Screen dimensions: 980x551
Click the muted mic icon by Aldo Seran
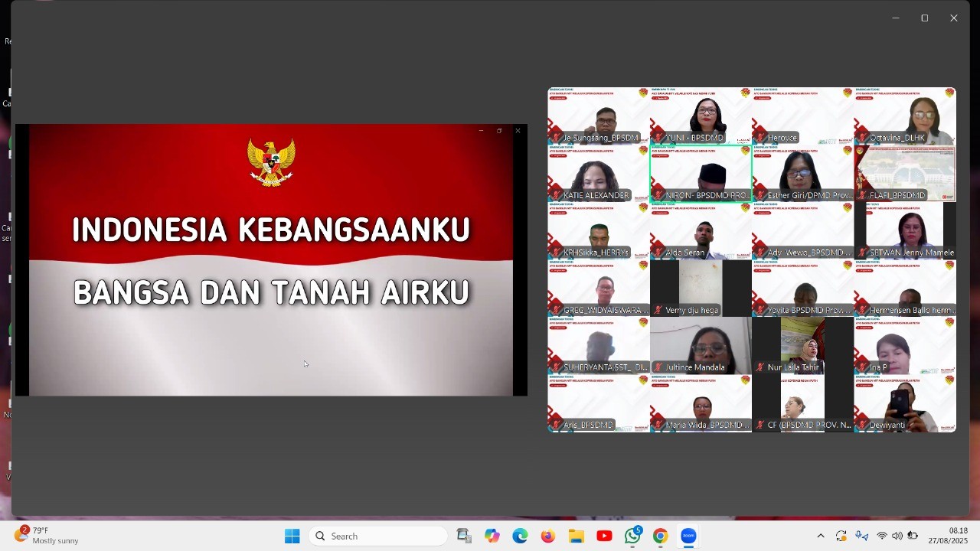click(658, 253)
